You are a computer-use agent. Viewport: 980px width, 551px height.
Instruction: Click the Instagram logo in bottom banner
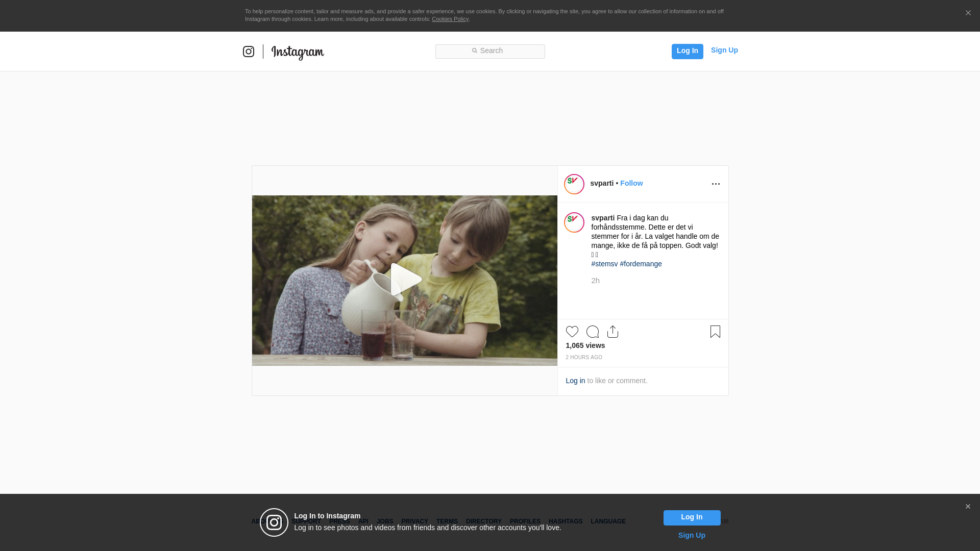point(274,522)
